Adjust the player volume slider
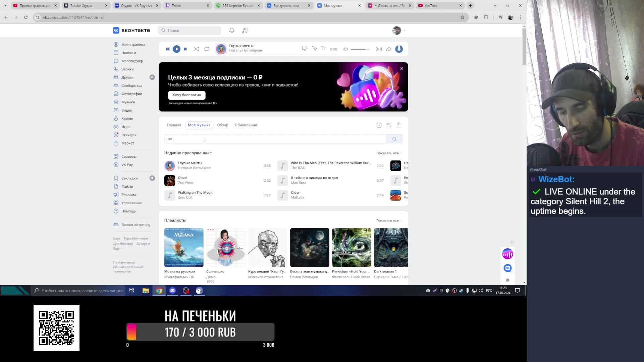This screenshot has width=644, height=362. (x=360, y=49)
